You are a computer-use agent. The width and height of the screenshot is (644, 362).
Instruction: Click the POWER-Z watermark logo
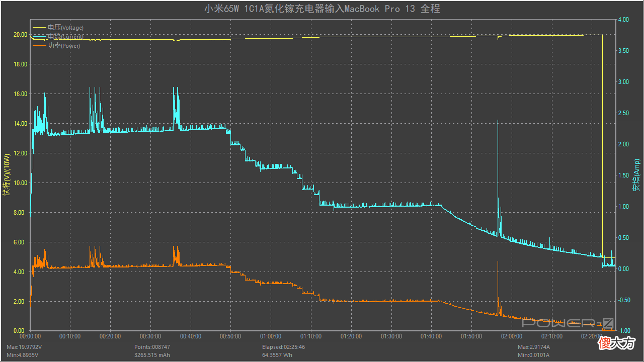568,323
